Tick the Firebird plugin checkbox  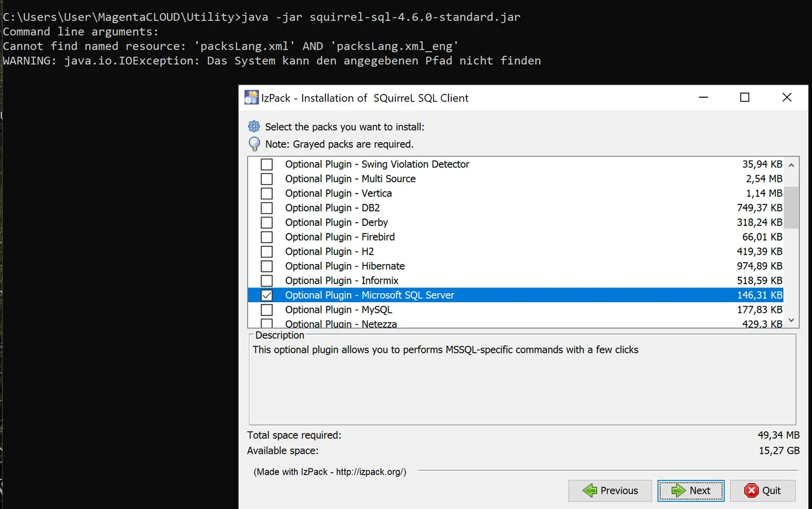[267, 237]
